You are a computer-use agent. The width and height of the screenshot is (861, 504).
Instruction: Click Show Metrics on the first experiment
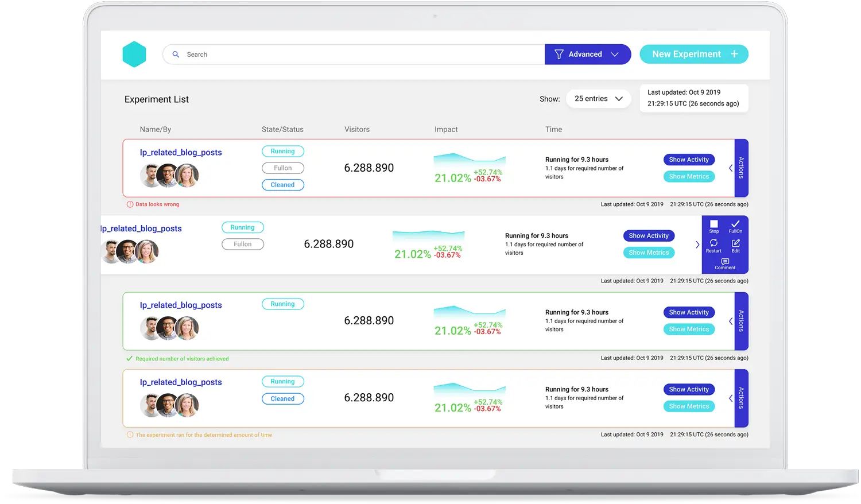coord(688,176)
